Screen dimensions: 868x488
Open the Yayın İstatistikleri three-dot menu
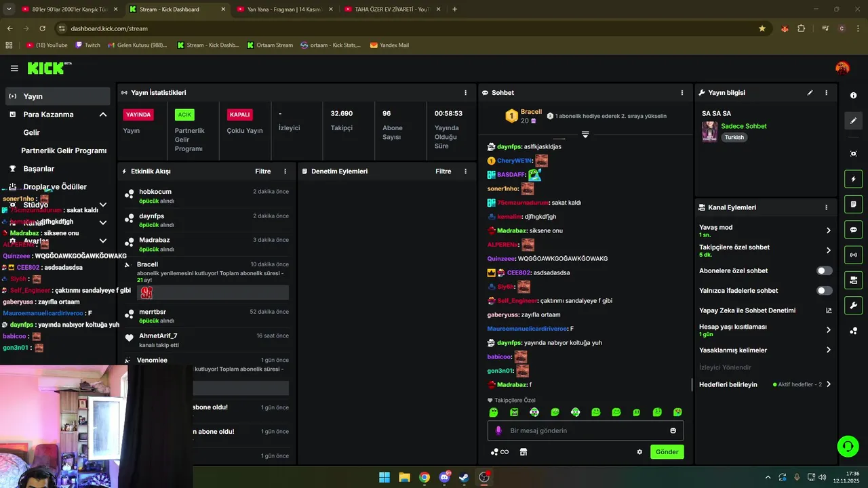click(465, 93)
